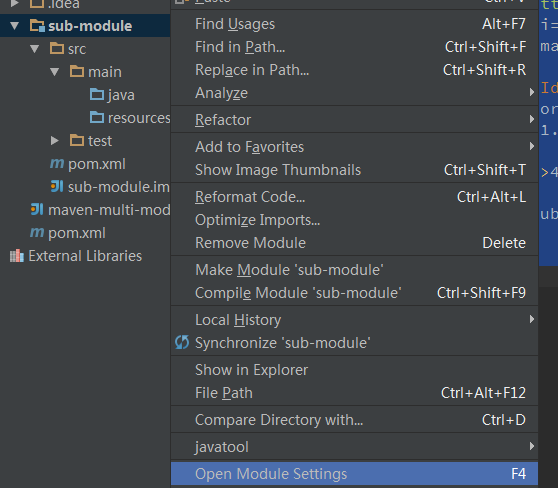This screenshot has height=488, width=558.
Task: Click the test folder icon
Action: [x=77, y=141]
